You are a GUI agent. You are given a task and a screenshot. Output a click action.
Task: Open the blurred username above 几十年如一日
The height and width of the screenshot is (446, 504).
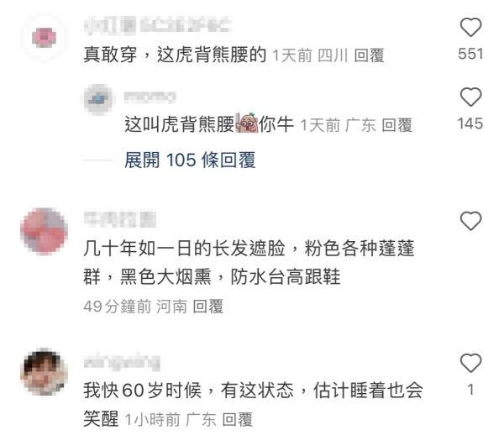pyautogui.click(x=119, y=219)
